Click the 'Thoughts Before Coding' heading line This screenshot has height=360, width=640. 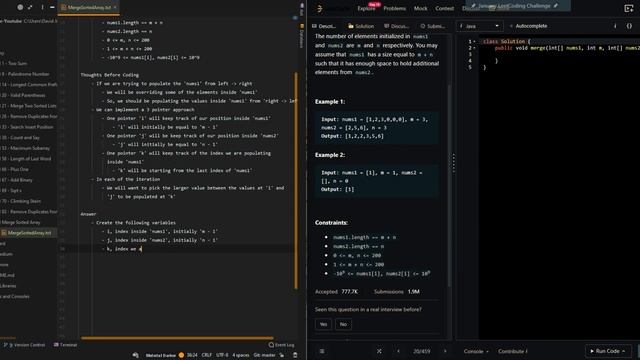109,75
